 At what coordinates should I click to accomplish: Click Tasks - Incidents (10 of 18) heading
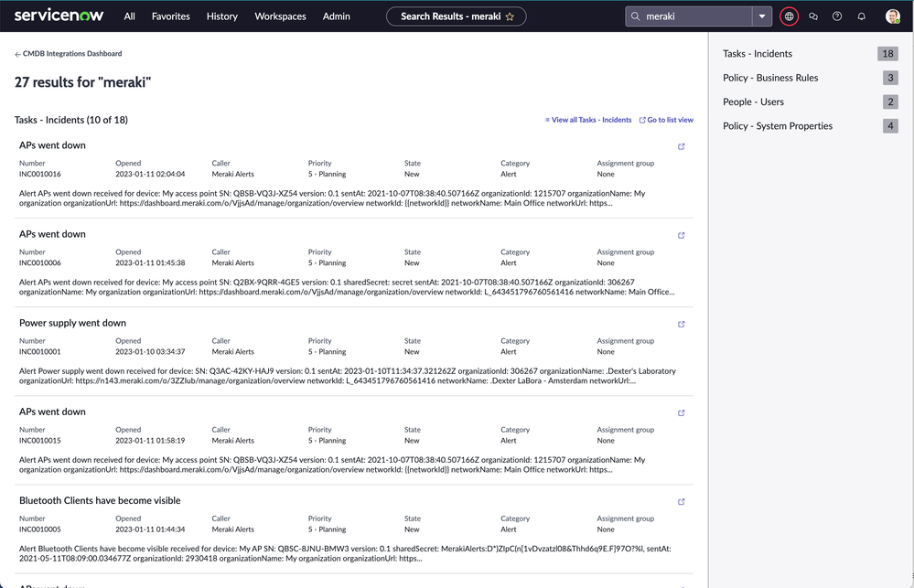click(x=71, y=120)
